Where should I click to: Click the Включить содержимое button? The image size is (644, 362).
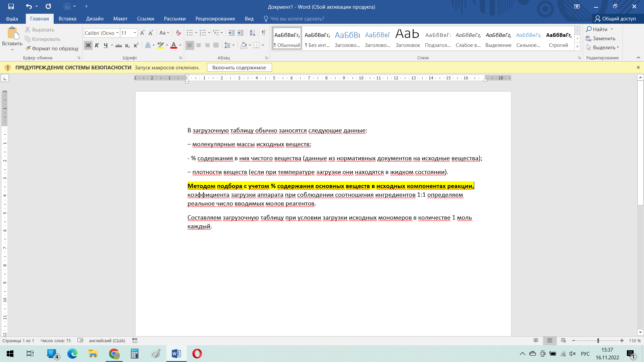[239, 68]
